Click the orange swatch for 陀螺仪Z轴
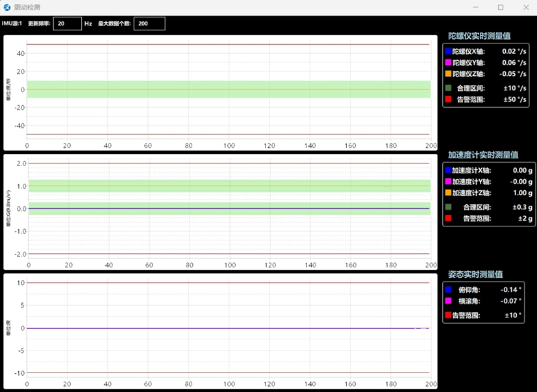Image resolution: width=537 pixels, height=392 pixels. pyautogui.click(x=448, y=73)
